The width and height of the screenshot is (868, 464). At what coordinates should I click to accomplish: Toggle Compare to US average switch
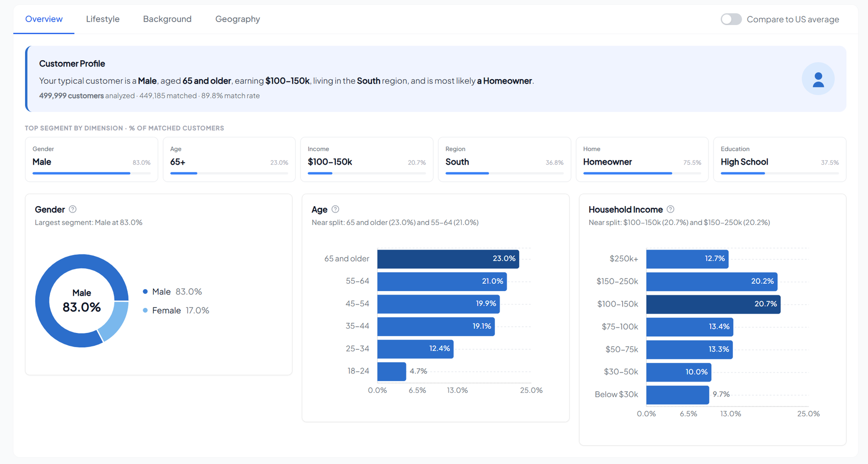731,19
